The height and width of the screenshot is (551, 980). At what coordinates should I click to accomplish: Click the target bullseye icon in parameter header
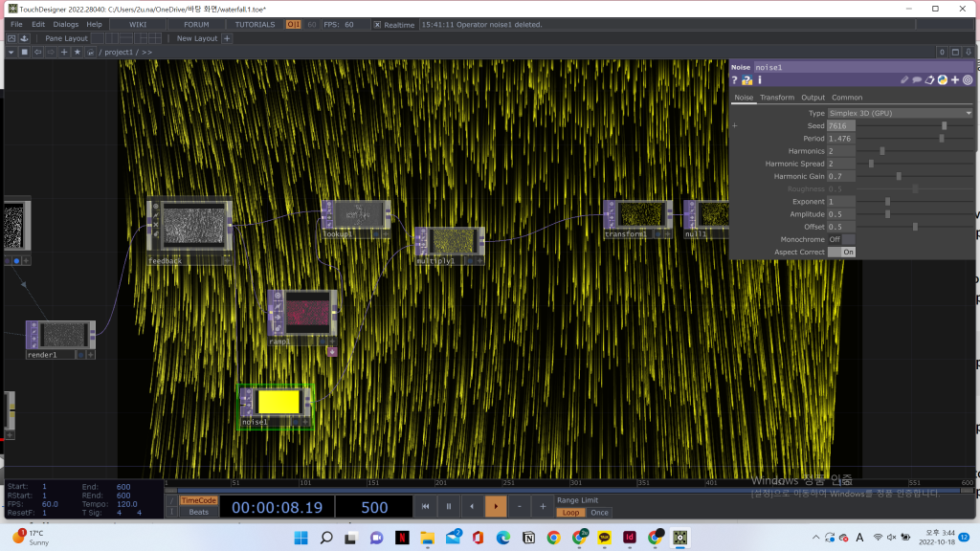point(968,80)
